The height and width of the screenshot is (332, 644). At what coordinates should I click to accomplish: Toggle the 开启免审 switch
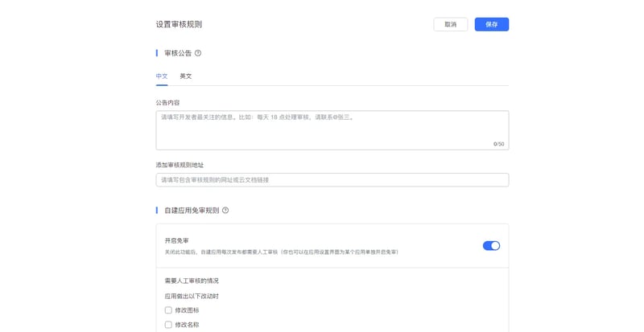pyautogui.click(x=491, y=245)
